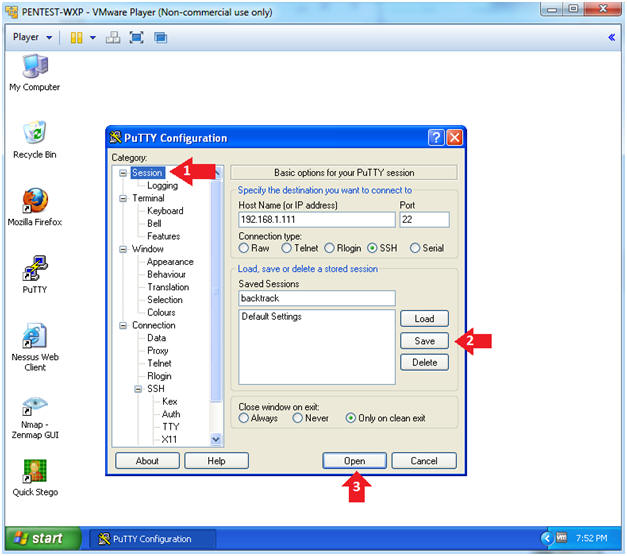Close the PuTTY Configuration dialog
Image resolution: width=627 pixels, height=556 pixels.
coord(455,138)
